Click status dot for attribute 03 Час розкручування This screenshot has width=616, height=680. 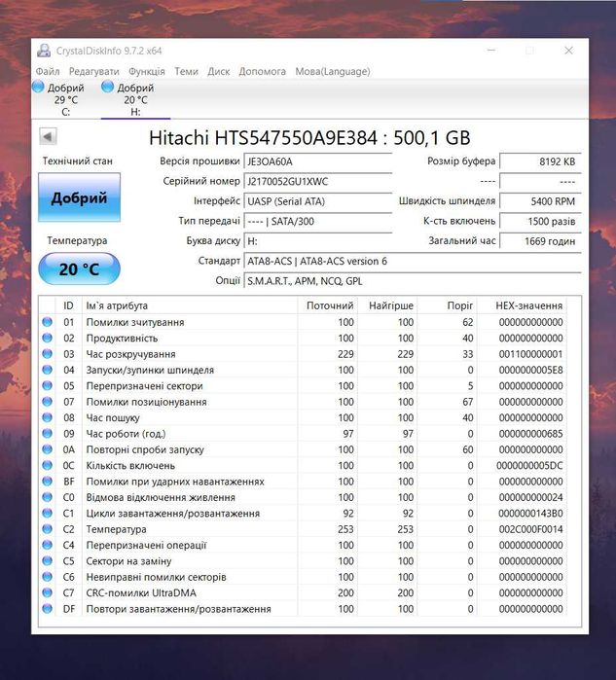coord(48,354)
